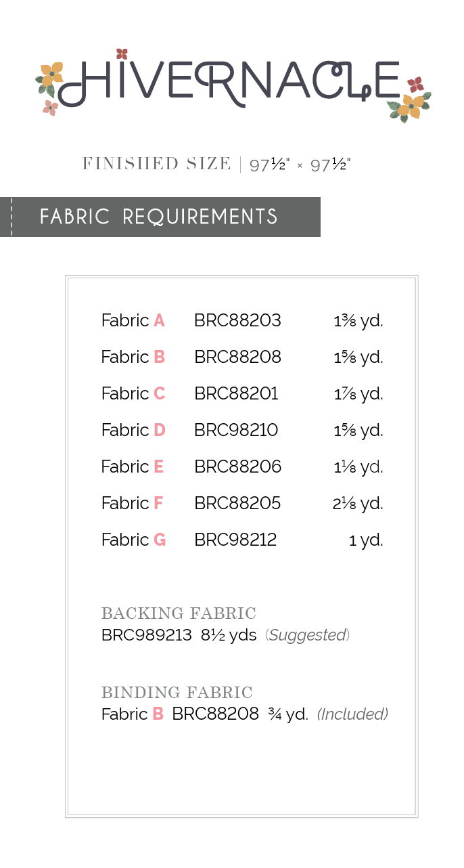Click fabric code BRC88208 for Fabric B
This screenshot has width=464, height=868.
237,357
